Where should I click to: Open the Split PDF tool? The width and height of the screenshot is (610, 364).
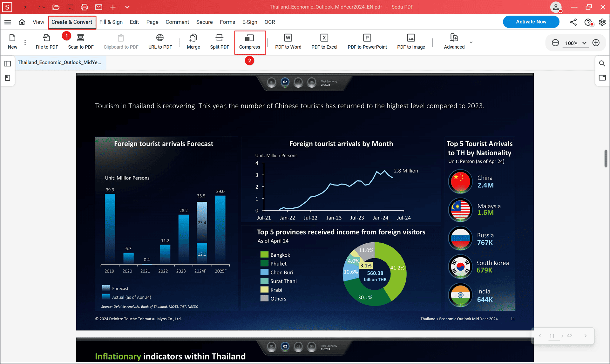pos(219,42)
